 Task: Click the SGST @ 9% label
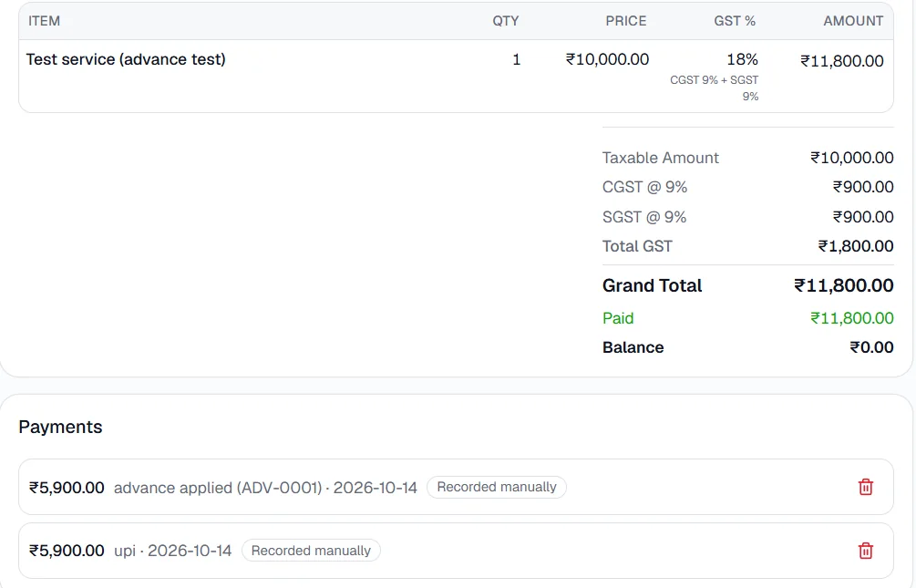pos(644,217)
